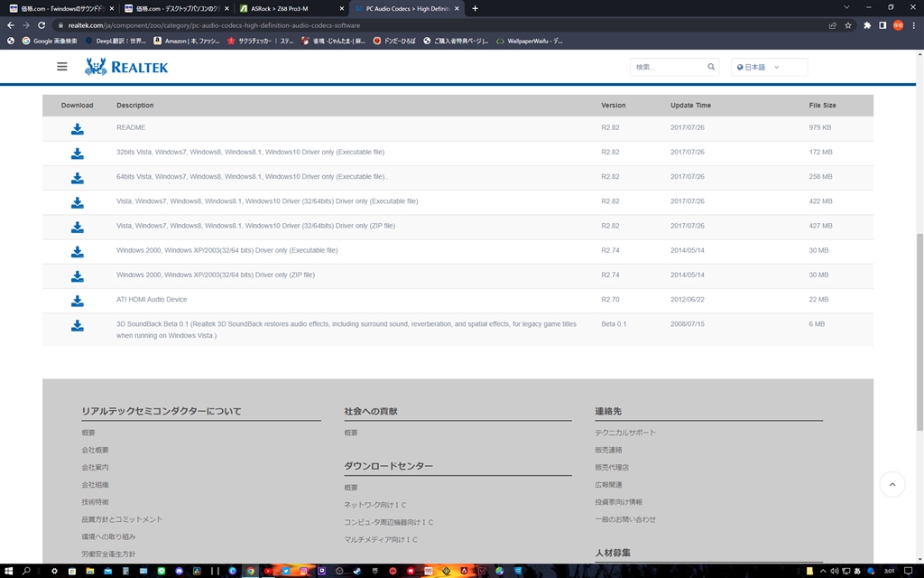Open the share page icon in address bar
The width and height of the screenshot is (924, 578).
point(833,25)
